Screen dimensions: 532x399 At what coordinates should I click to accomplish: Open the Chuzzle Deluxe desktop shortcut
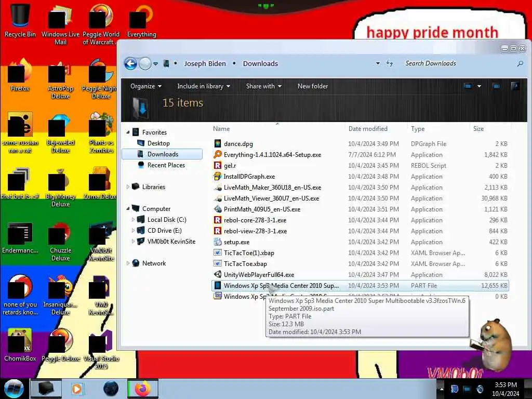point(60,241)
